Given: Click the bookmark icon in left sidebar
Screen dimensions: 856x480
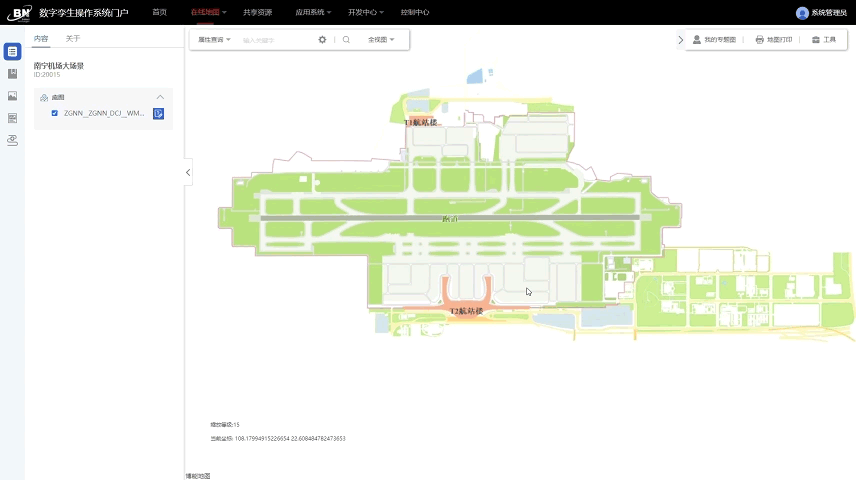Looking at the screenshot, I should [12, 74].
